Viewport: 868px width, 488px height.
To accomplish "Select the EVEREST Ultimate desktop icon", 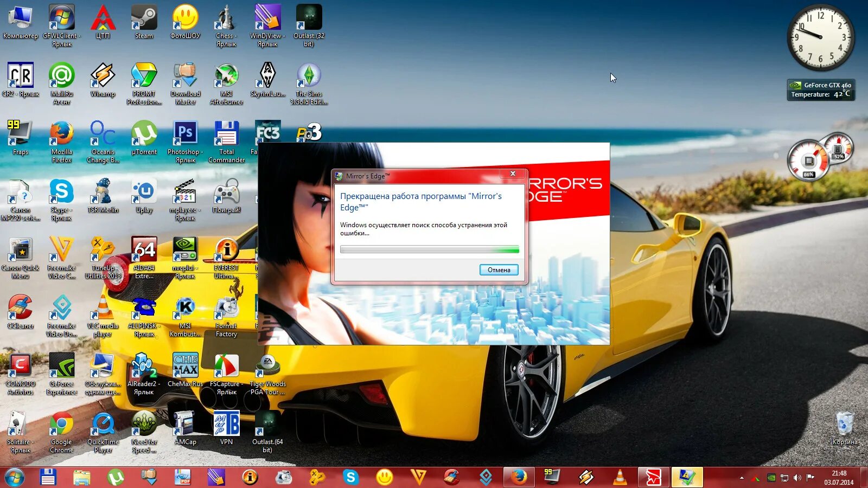I will 226,257.
